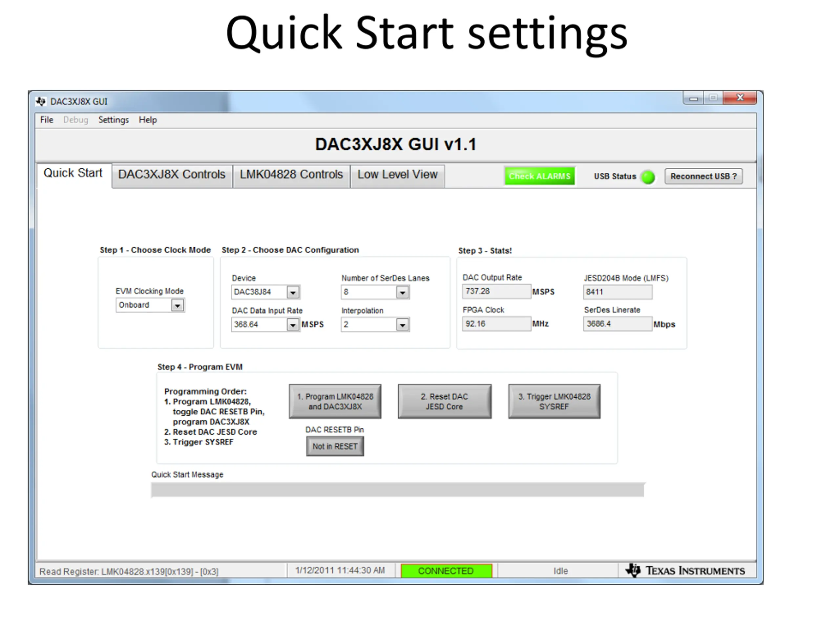Viewport: 840px width, 630px height.
Task: Click the '2. Reset DAC JESD Core' button
Action: pyautogui.click(x=444, y=401)
